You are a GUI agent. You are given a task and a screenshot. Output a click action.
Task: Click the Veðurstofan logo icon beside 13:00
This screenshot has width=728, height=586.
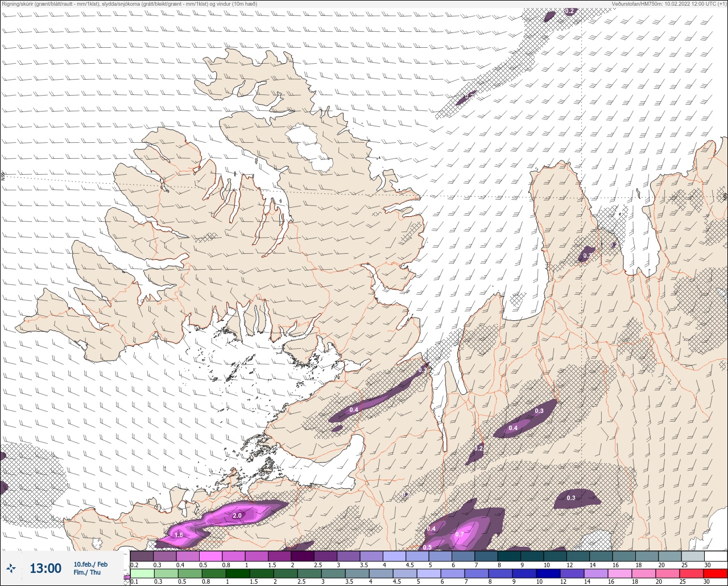point(11,568)
